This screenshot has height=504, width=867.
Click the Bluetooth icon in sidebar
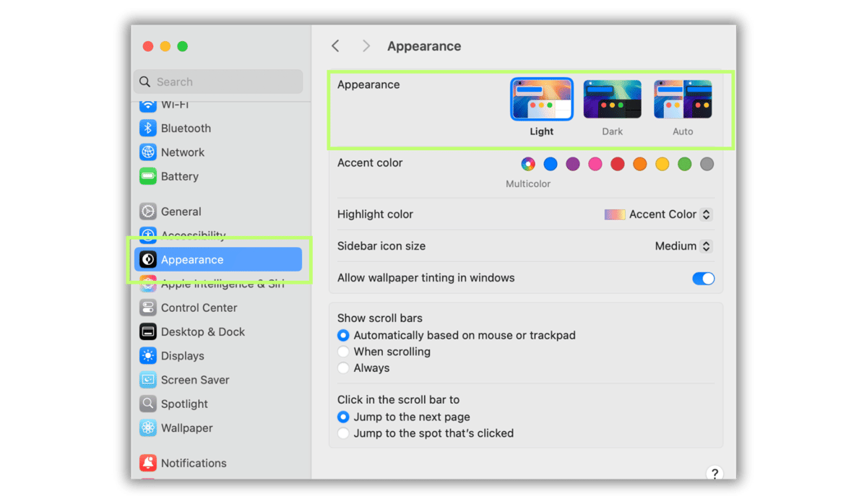[148, 129]
